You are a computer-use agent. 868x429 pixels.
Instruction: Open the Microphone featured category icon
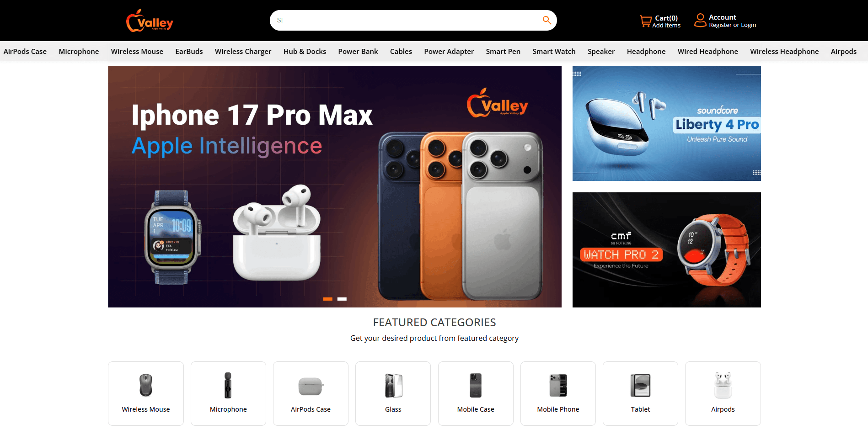[x=228, y=385]
